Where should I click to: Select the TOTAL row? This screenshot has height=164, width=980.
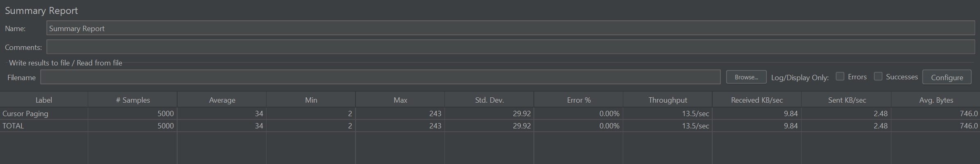tap(490, 126)
